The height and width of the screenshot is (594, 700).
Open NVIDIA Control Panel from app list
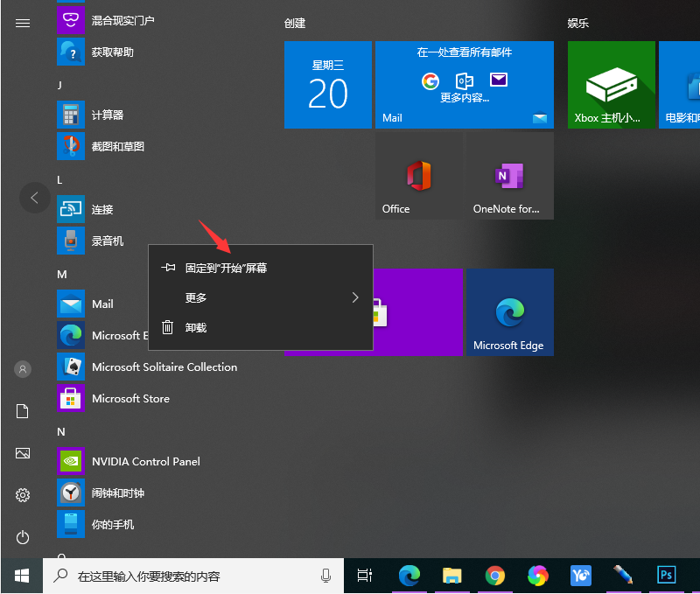pos(145,462)
